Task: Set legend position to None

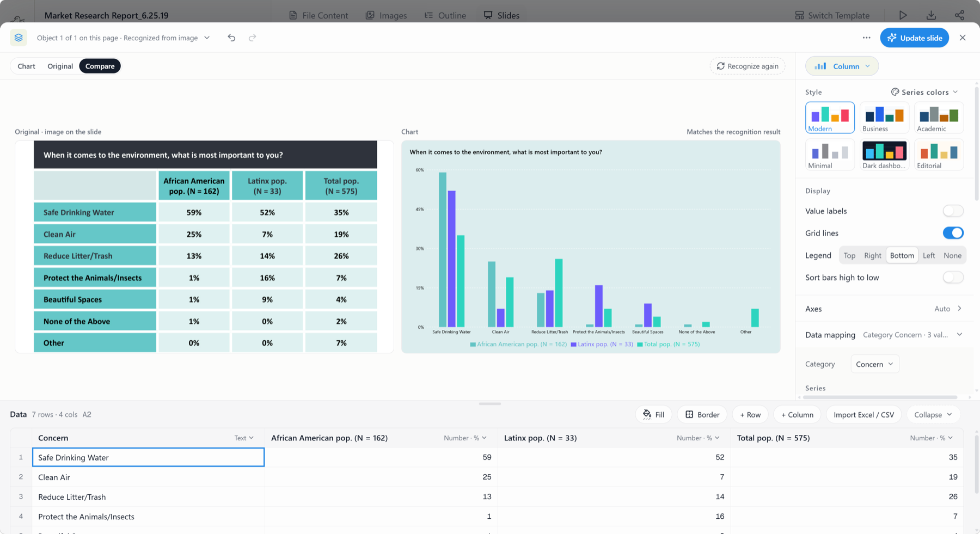Action: [x=952, y=255]
